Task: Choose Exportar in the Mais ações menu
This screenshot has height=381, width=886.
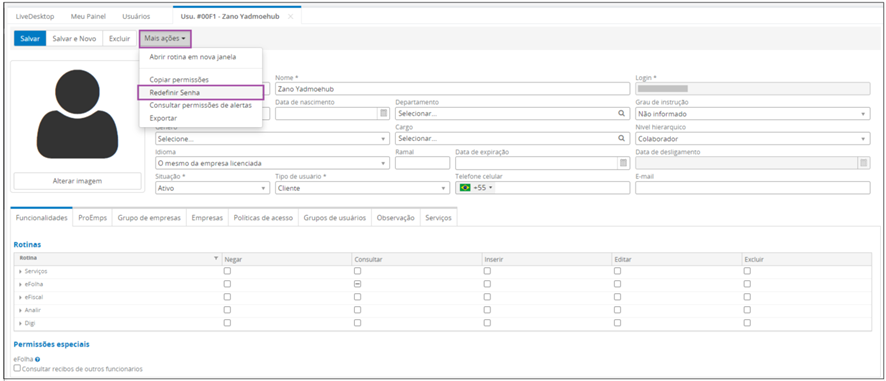Action: point(163,118)
